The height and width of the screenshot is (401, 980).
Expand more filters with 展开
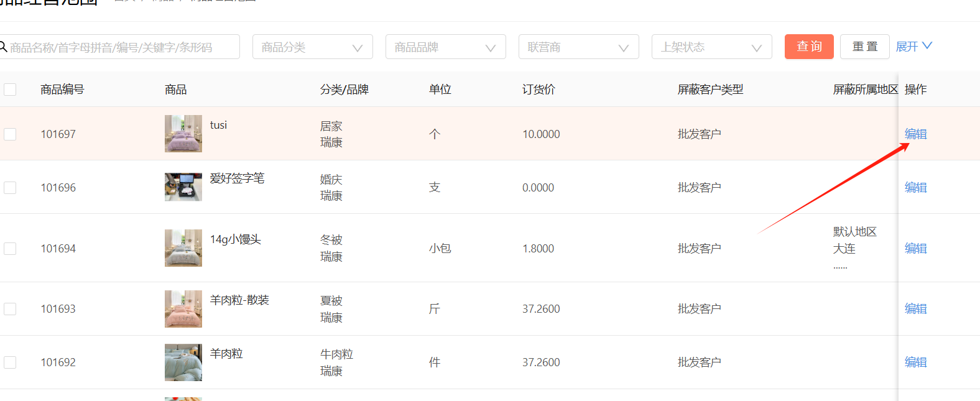click(x=913, y=47)
